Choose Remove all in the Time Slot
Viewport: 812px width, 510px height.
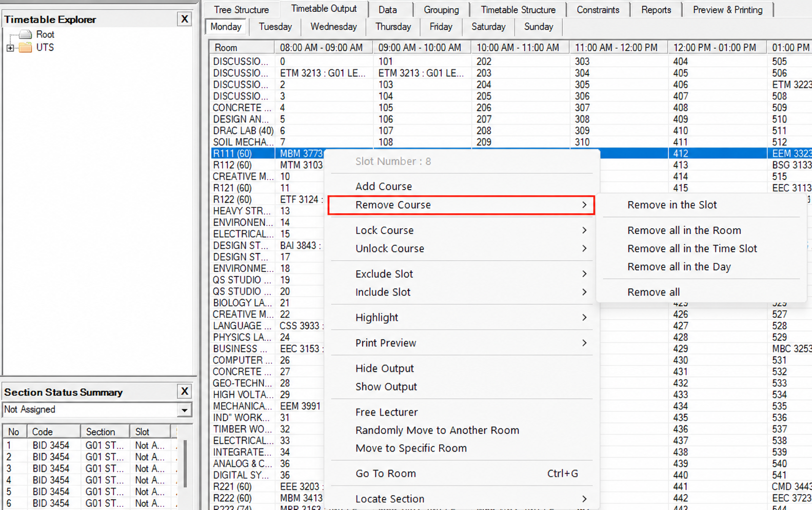[x=701, y=248]
